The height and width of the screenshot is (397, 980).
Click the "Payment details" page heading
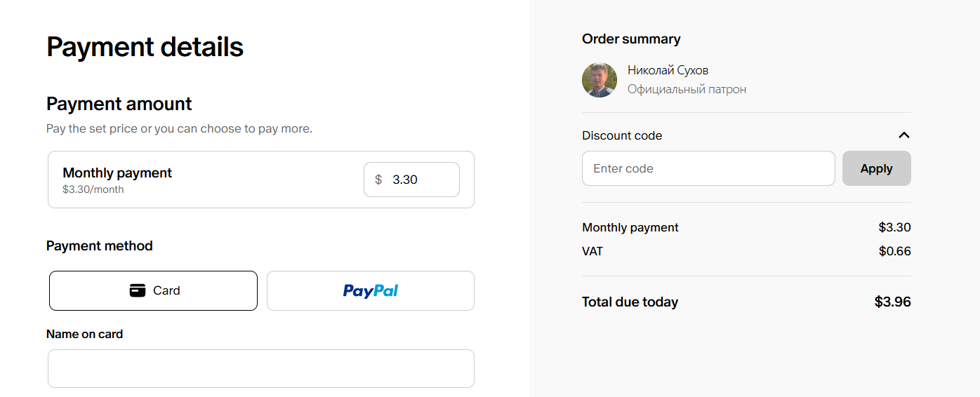pos(145,47)
